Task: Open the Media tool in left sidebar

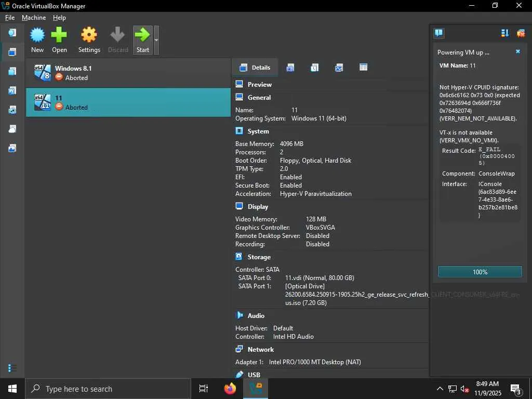Action: [x=12, y=90]
